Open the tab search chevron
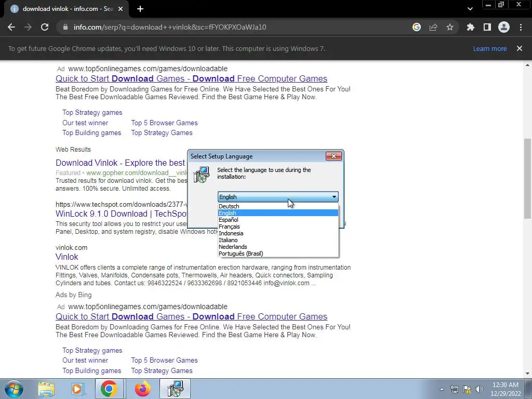Screen dimensions: 532x399 [470, 9]
